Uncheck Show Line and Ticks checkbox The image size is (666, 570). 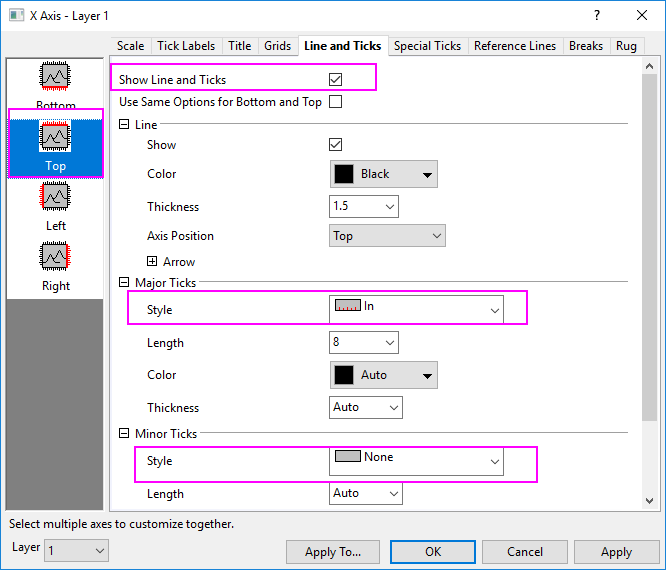click(336, 79)
